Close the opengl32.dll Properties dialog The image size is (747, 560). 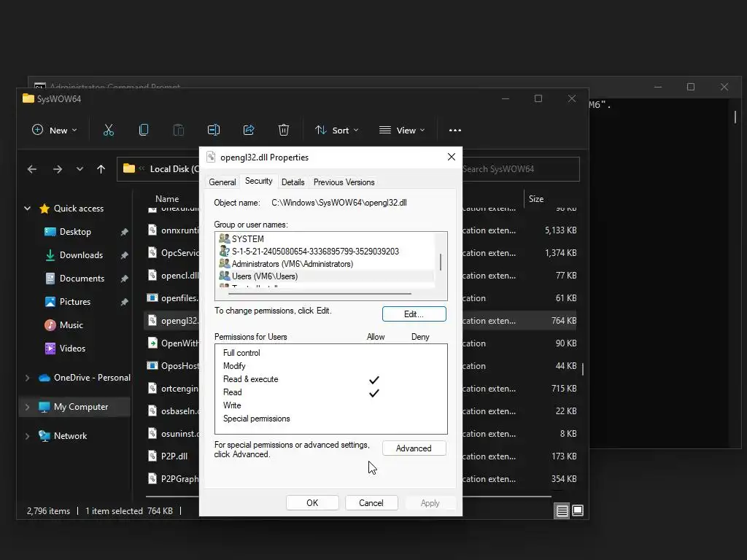point(451,157)
